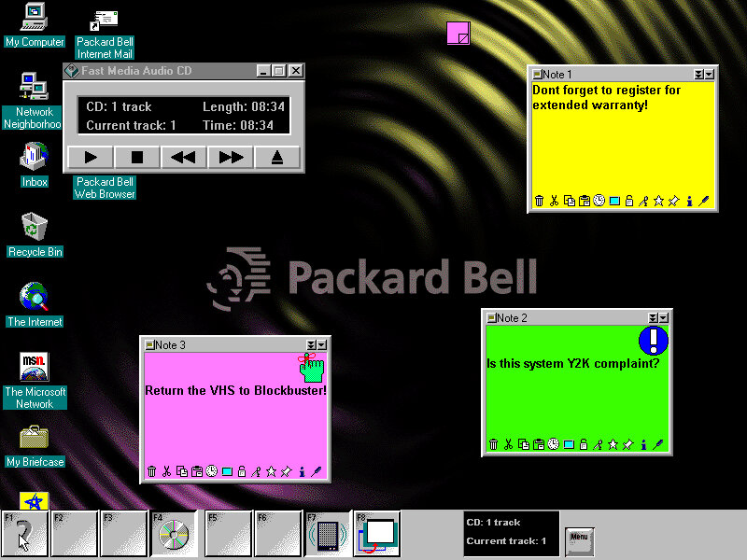Toggle the padlock icon in Note 2
Viewport: 747px width, 560px height.
[x=583, y=444]
